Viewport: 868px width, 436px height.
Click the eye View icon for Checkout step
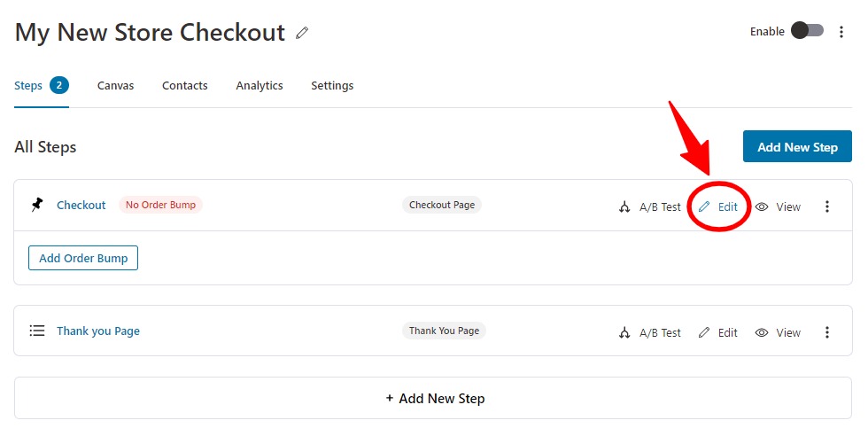pyautogui.click(x=762, y=206)
